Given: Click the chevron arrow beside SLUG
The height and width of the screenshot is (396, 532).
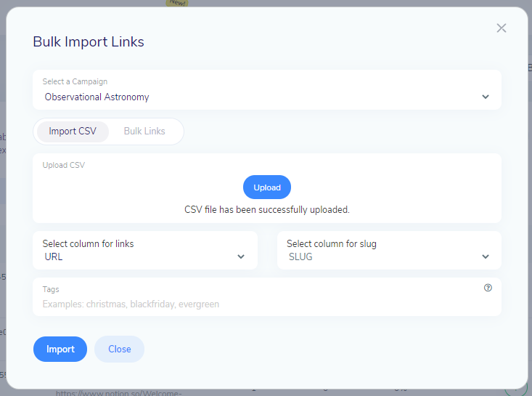Looking at the screenshot, I should (x=486, y=256).
